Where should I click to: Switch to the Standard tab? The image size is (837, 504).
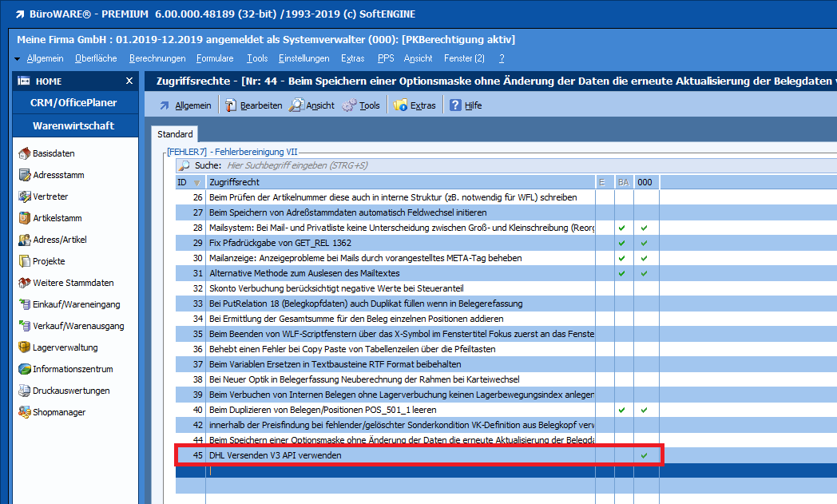point(174,134)
